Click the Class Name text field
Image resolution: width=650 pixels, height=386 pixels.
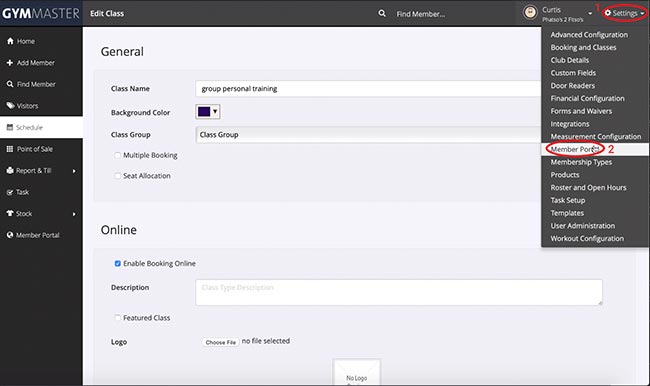point(368,89)
